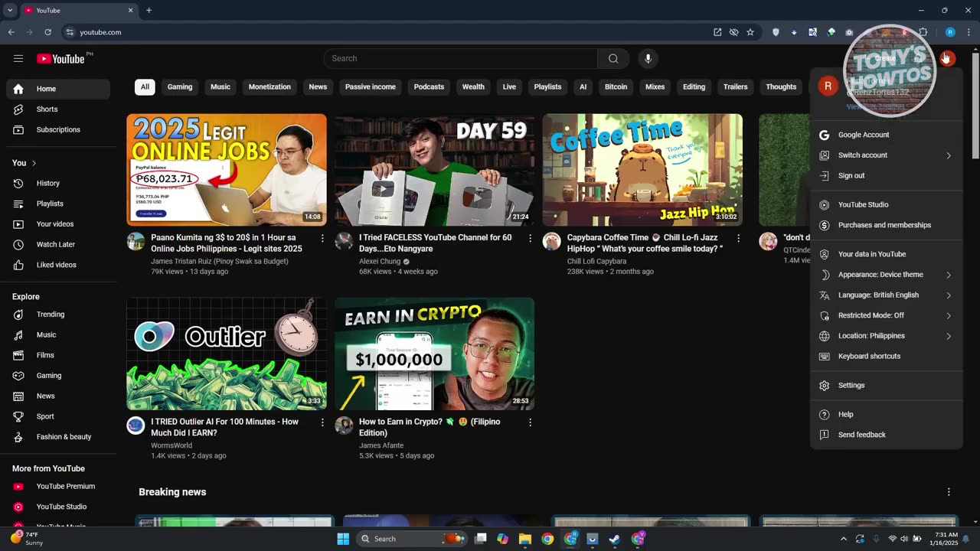This screenshot has width=980, height=551.
Task: Select the Podcasts filter chip
Action: click(x=429, y=87)
